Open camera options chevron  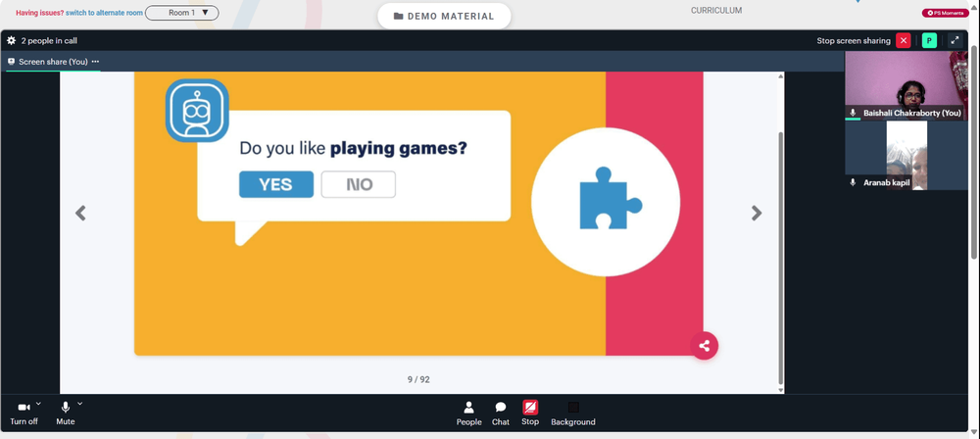[38, 404]
